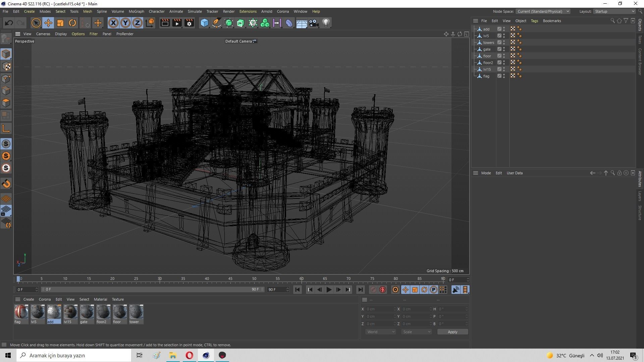The image size is (644, 362).
Task: Go to the end of the animation
Action: 360,290
